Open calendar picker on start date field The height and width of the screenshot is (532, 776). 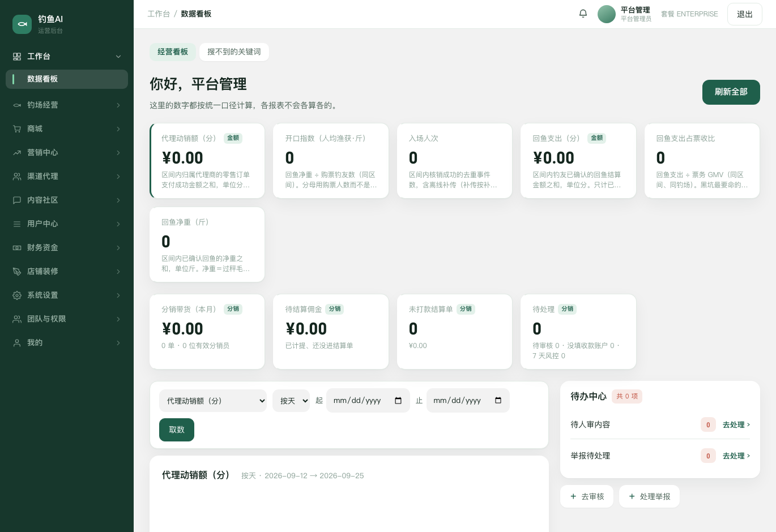coord(398,401)
